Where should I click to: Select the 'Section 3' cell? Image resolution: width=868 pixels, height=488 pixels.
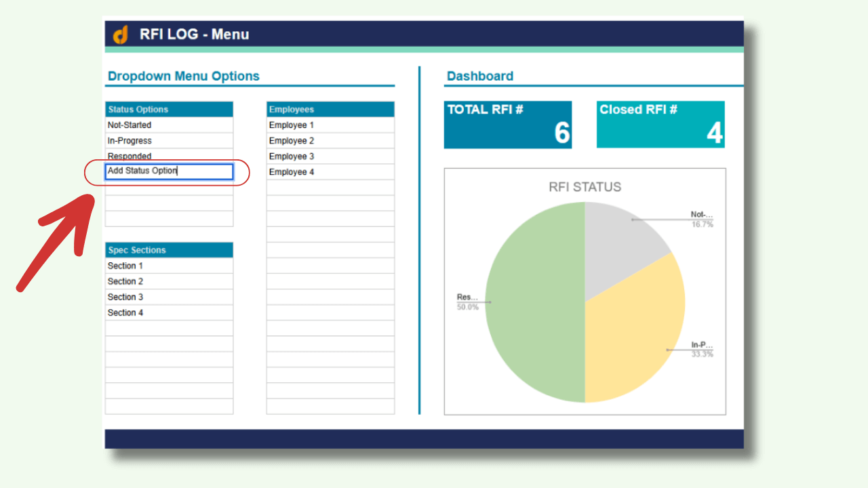pos(170,297)
